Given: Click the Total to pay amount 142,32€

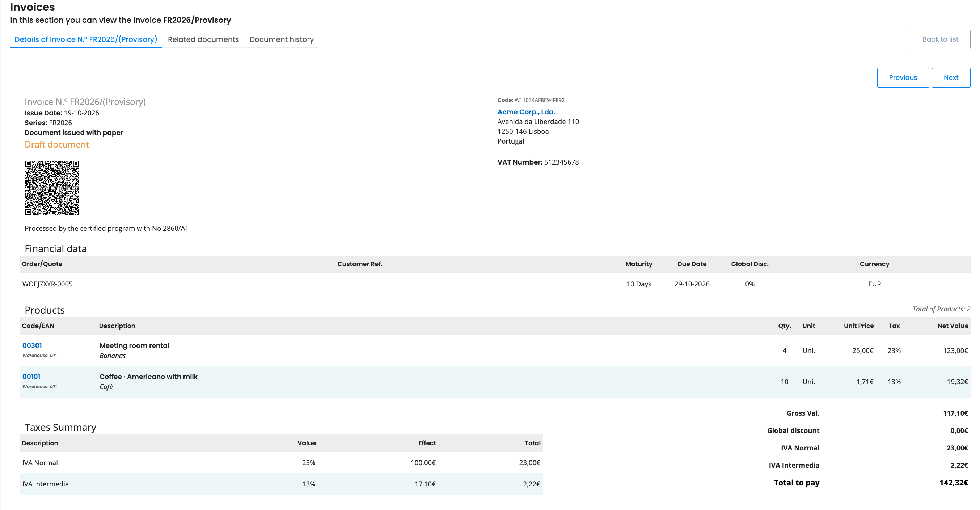Looking at the screenshot, I should click(953, 483).
